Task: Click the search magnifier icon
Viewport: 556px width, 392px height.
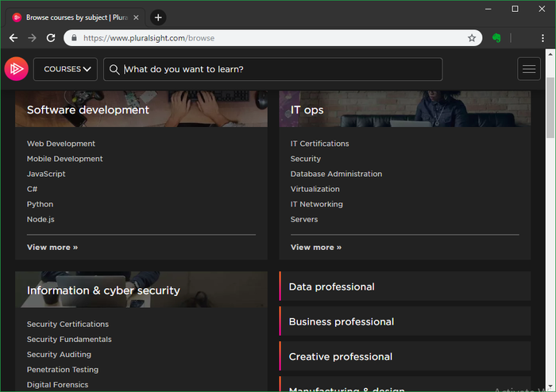Action: [114, 69]
